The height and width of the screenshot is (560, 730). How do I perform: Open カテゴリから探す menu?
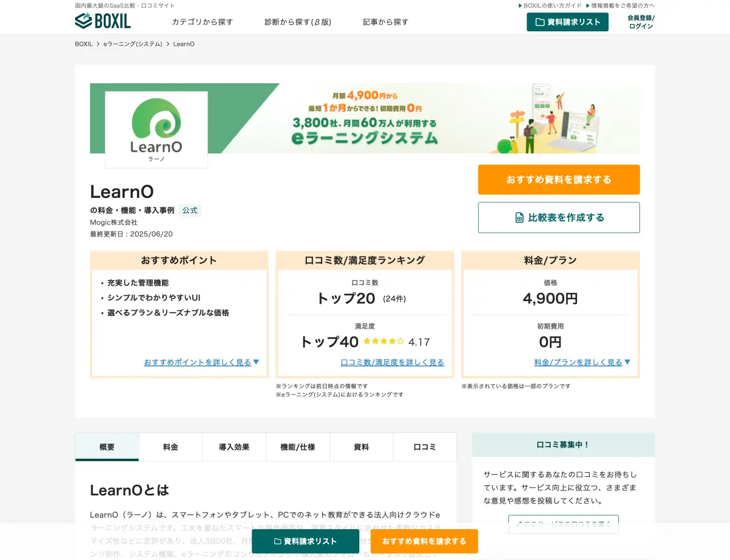point(202,22)
